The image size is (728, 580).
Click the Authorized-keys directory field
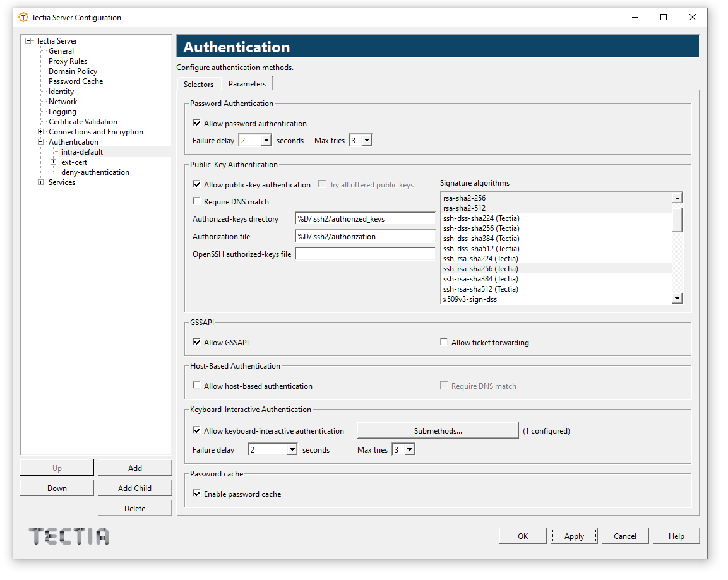[366, 218]
